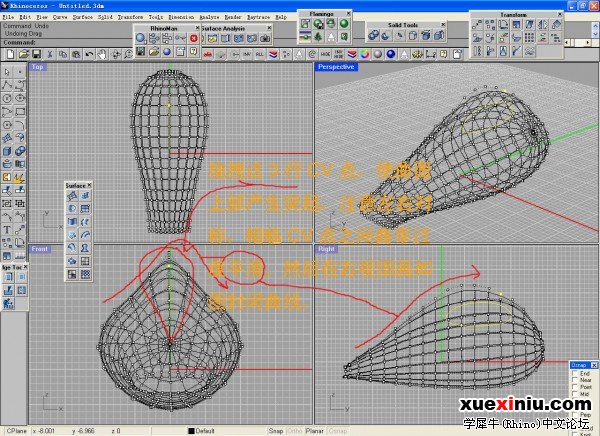
Task: Open the Default layer selector
Action: tap(201, 431)
